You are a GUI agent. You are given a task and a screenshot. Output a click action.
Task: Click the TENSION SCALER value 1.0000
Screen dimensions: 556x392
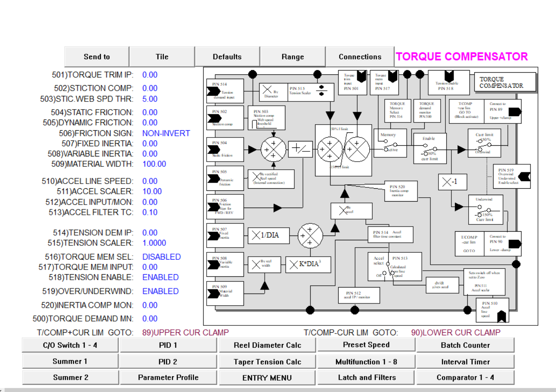(x=154, y=243)
